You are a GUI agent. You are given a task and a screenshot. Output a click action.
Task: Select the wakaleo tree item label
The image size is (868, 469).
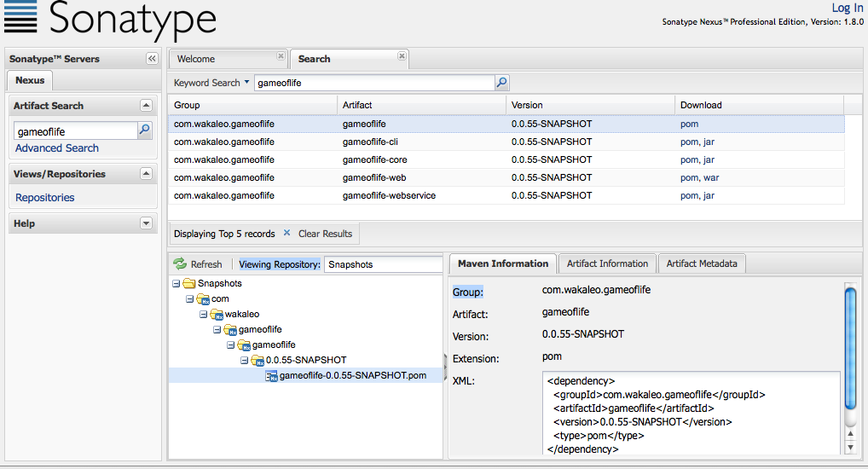coord(242,314)
